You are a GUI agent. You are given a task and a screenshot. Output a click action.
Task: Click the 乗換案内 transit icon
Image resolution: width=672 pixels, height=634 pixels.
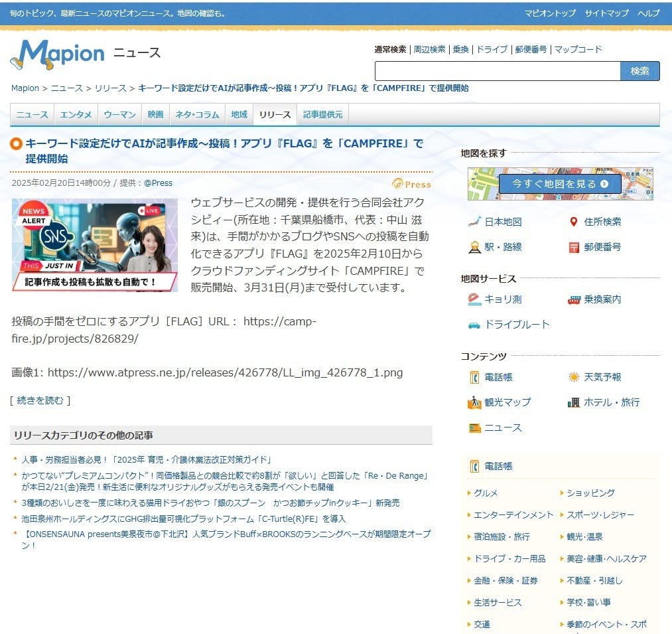click(x=574, y=299)
